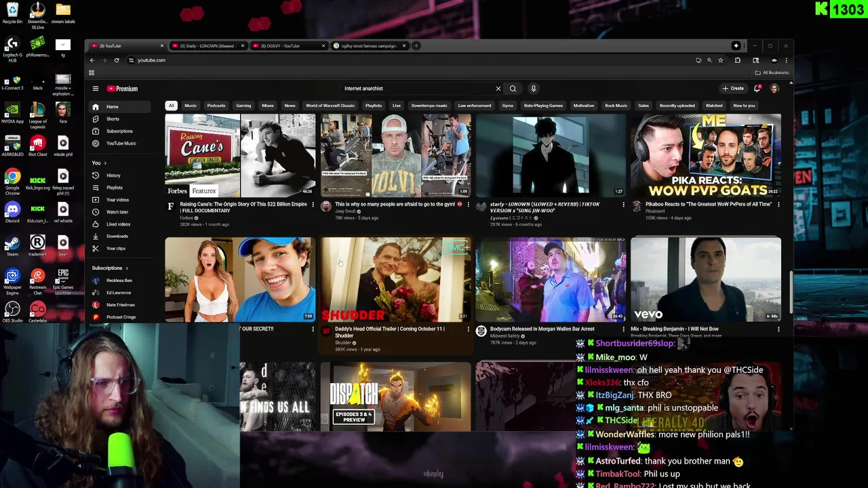Click the YouTube Premium logo

(122, 89)
